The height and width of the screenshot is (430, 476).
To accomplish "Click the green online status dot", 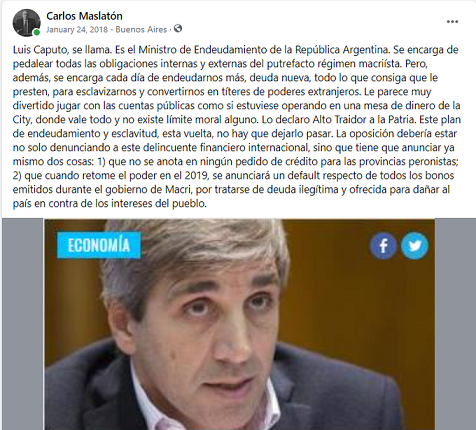I will [37, 32].
